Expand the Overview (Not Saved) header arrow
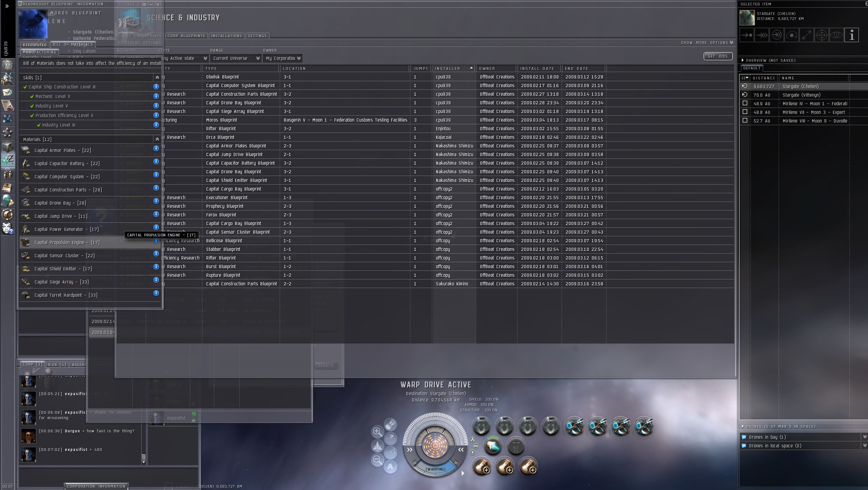Viewport: 868px width, 490px height. (743, 60)
